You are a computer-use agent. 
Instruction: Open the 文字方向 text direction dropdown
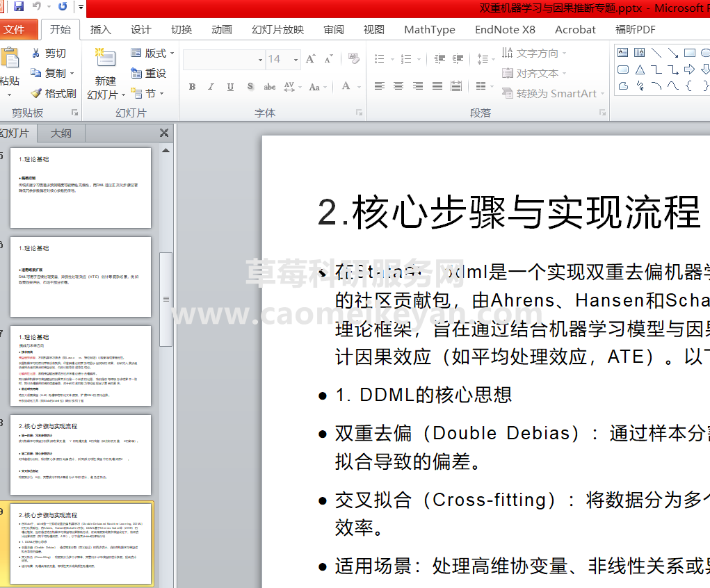point(534,54)
